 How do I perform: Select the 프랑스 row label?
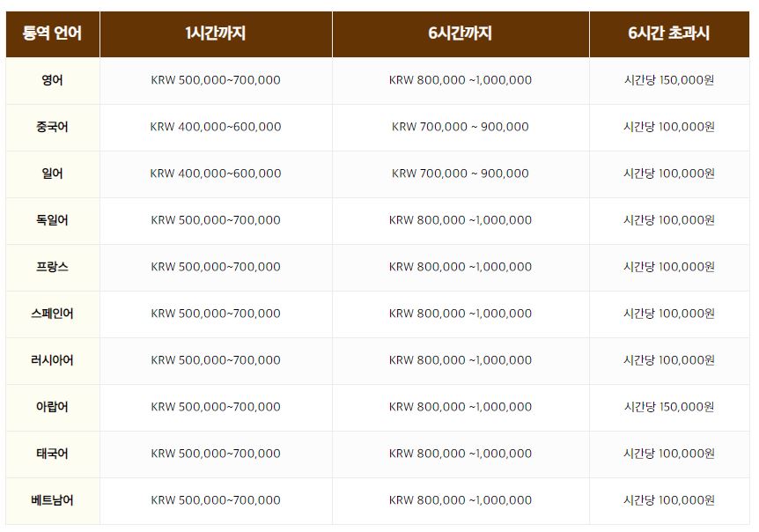[52, 267]
